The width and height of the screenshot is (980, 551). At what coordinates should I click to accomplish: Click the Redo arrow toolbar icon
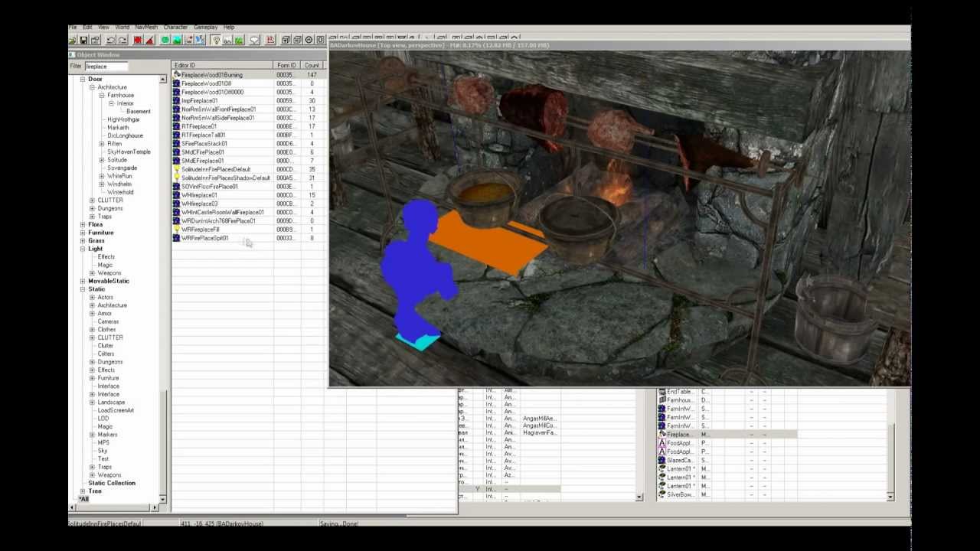tap(122, 40)
